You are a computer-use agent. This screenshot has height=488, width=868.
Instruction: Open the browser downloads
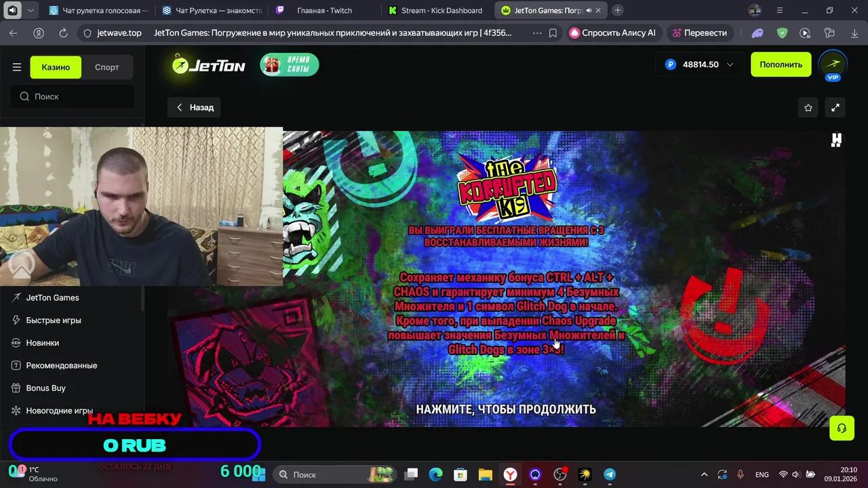coord(853,33)
